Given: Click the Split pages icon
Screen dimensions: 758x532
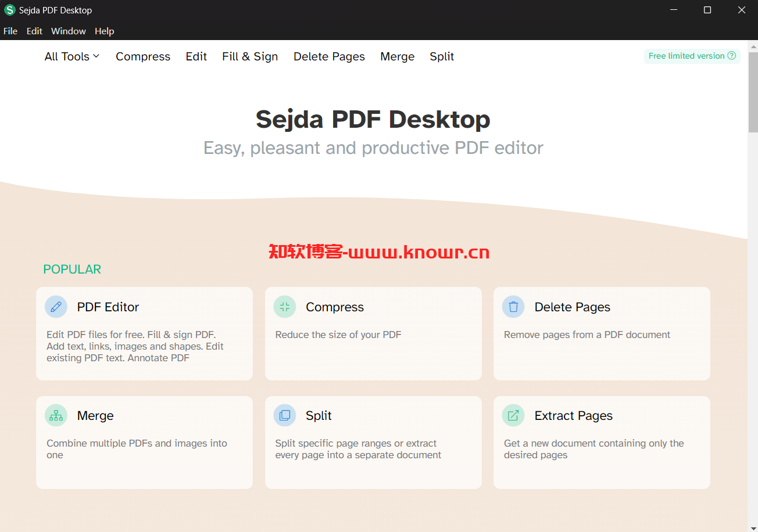Looking at the screenshot, I should pyautogui.click(x=285, y=415).
